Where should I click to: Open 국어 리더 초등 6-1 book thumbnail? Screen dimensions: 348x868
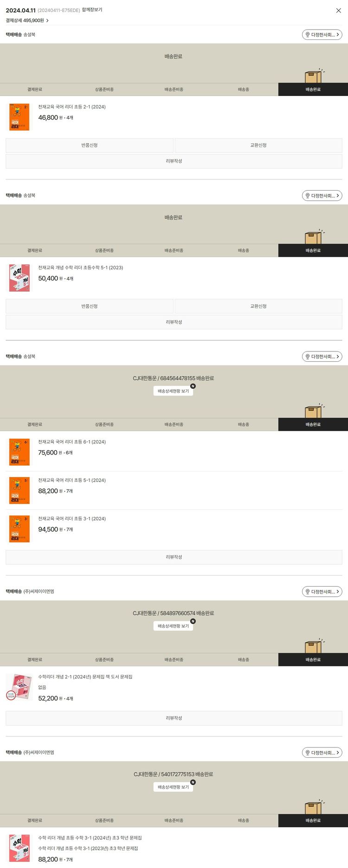click(19, 452)
